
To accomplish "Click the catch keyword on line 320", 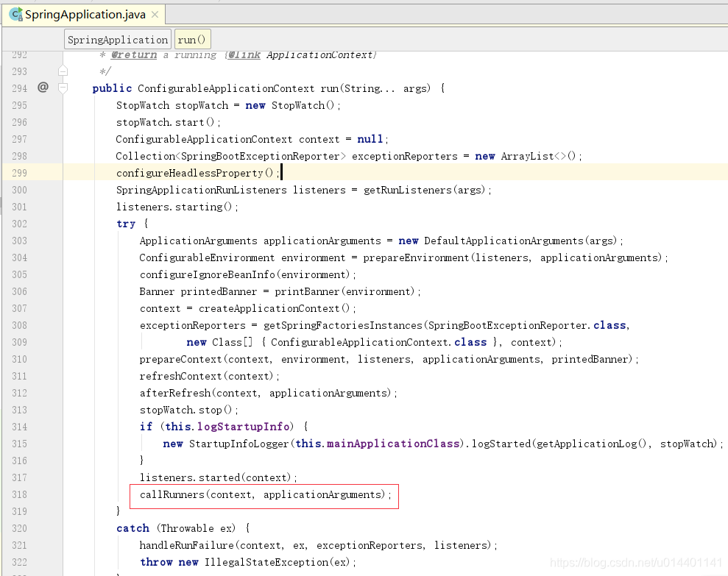I will click(x=132, y=528).
